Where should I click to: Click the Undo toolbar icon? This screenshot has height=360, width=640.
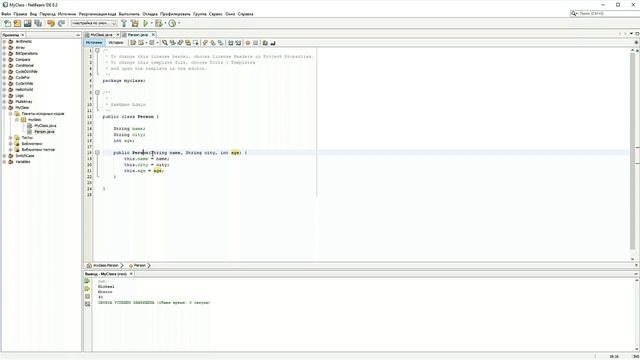[x=51, y=24]
